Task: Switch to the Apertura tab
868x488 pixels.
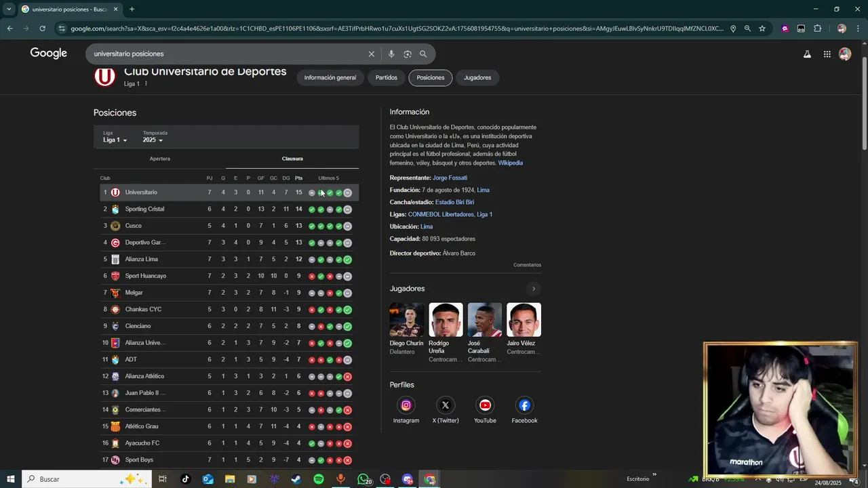Action: 159,159
